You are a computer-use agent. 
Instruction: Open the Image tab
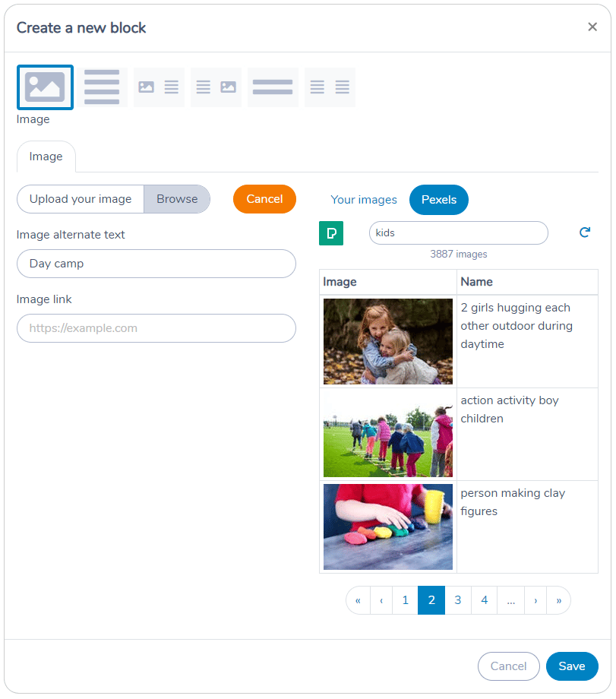pos(46,157)
